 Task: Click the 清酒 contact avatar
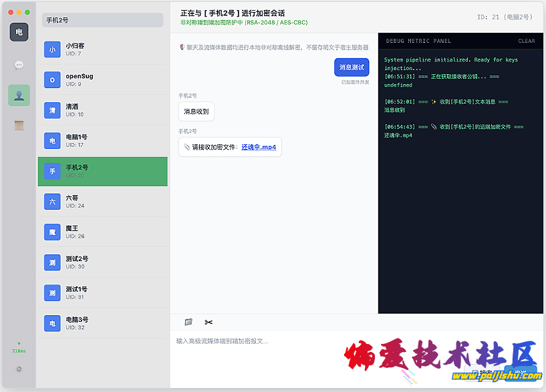click(52, 110)
